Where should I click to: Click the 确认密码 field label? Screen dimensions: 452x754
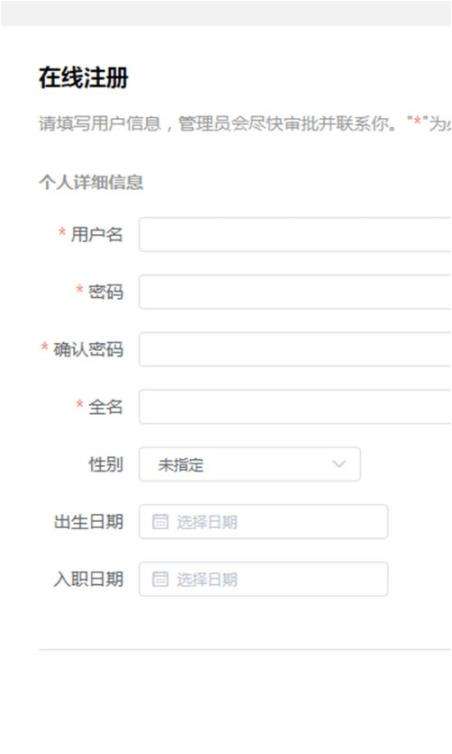pyautogui.click(x=88, y=349)
